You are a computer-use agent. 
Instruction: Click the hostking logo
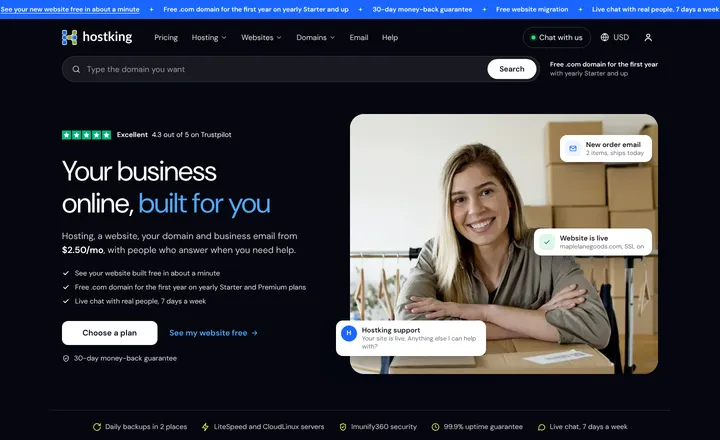pyautogui.click(x=97, y=37)
